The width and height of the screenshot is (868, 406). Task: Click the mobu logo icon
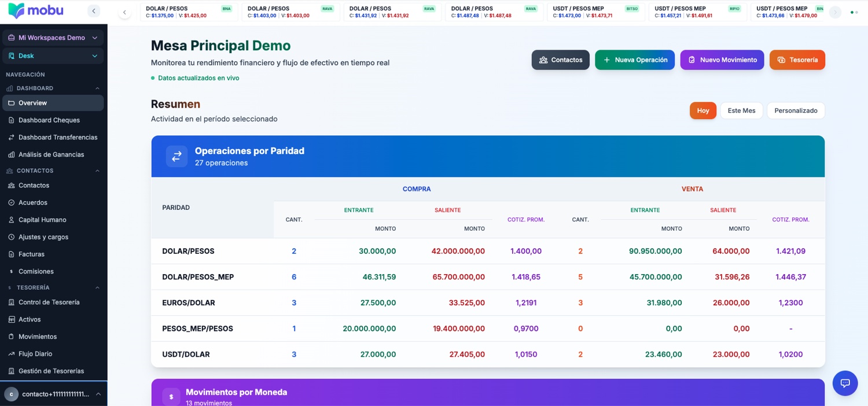coord(16,10)
